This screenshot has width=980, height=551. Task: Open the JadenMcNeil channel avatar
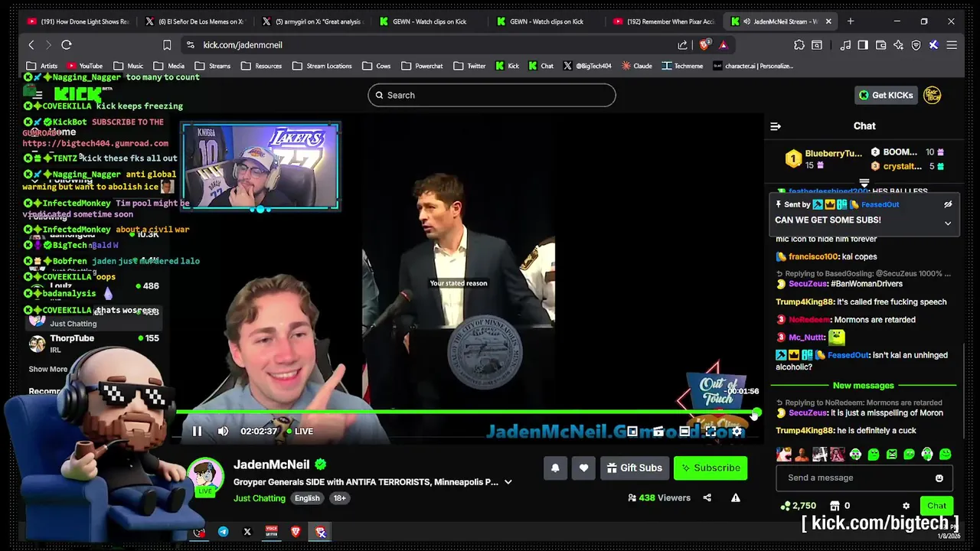tap(205, 475)
